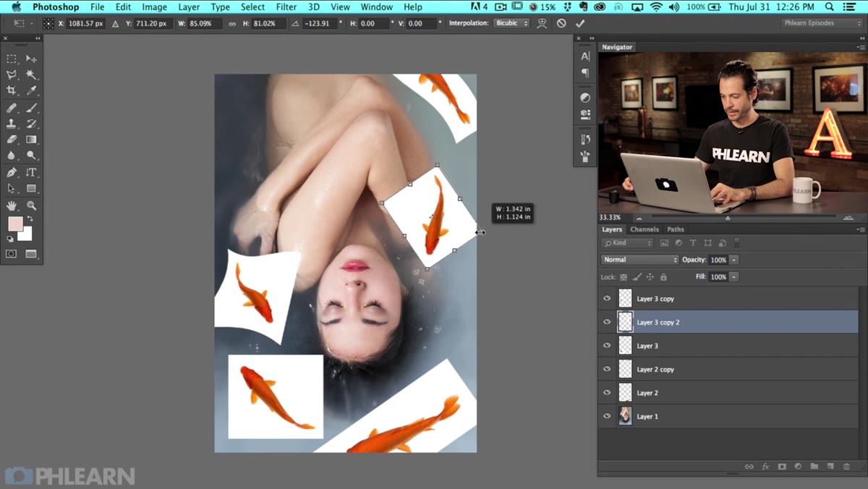Adjust the Navigator zoom slider
This screenshot has width=868, height=489.
point(727,218)
